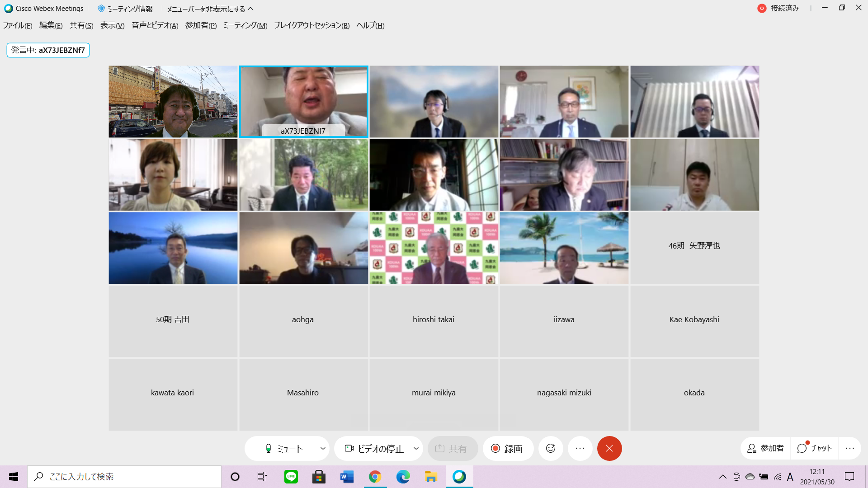Click battery icon in system tray
868x488 pixels.
tap(764, 477)
